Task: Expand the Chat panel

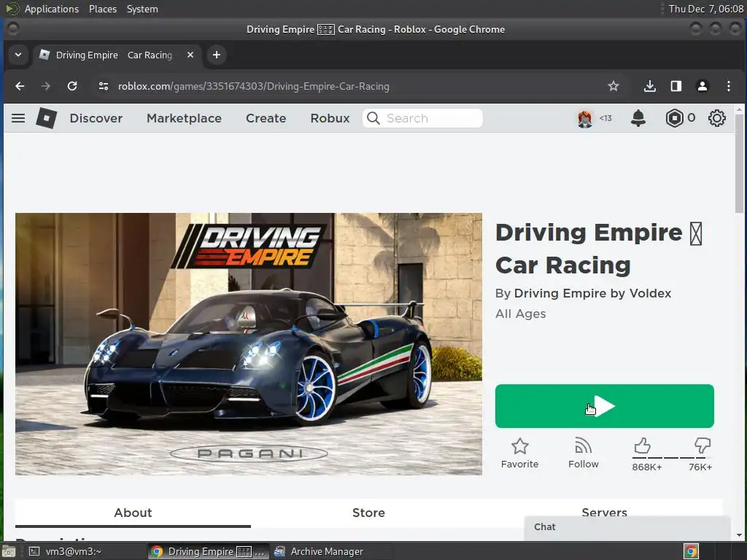Action: (x=627, y=527)
